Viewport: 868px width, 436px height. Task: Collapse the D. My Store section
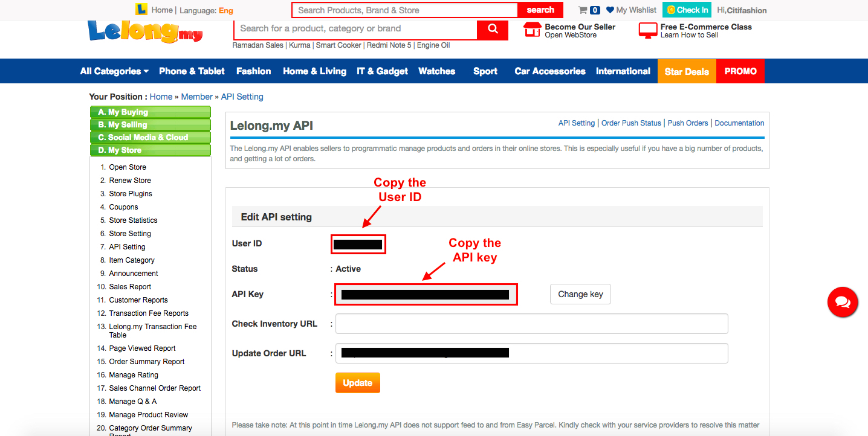point(150,150)
